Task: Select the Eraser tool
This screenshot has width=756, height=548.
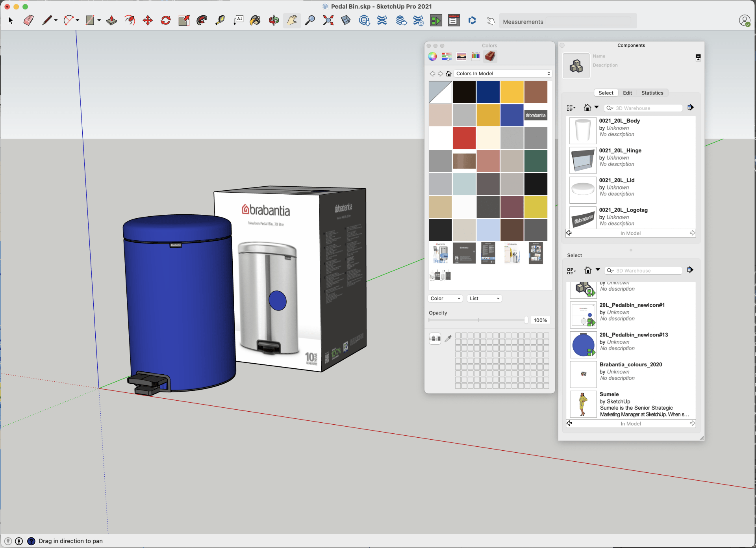Action: [x=28, y=20]
